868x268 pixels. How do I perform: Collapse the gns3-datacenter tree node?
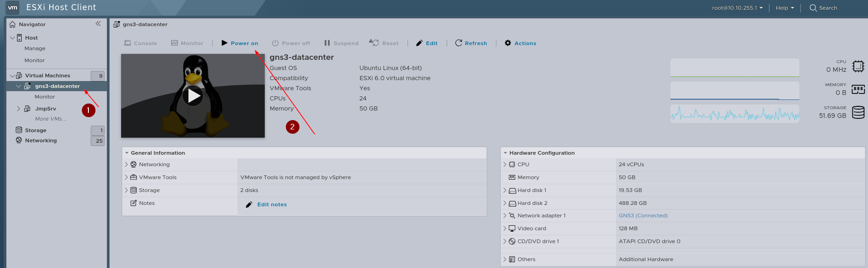(18, 86)
